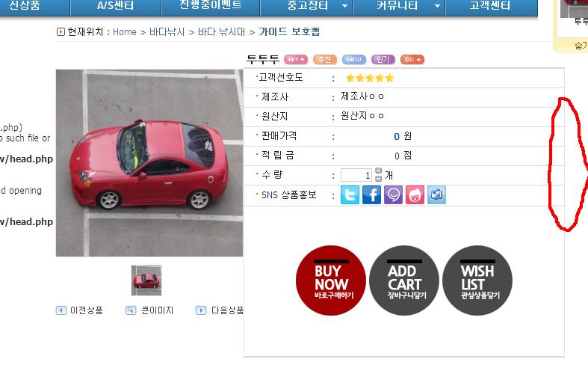Click the magnifier icon beside 큰이미지
Screen dimensions: 588x365
click(x=131, y=310)
